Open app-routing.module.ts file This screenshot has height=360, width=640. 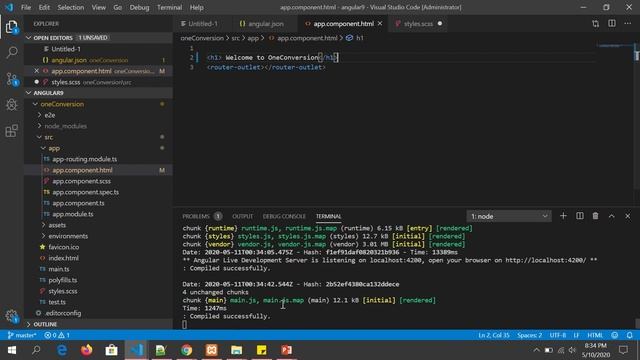pyautogui.click(x=98, y=159)
